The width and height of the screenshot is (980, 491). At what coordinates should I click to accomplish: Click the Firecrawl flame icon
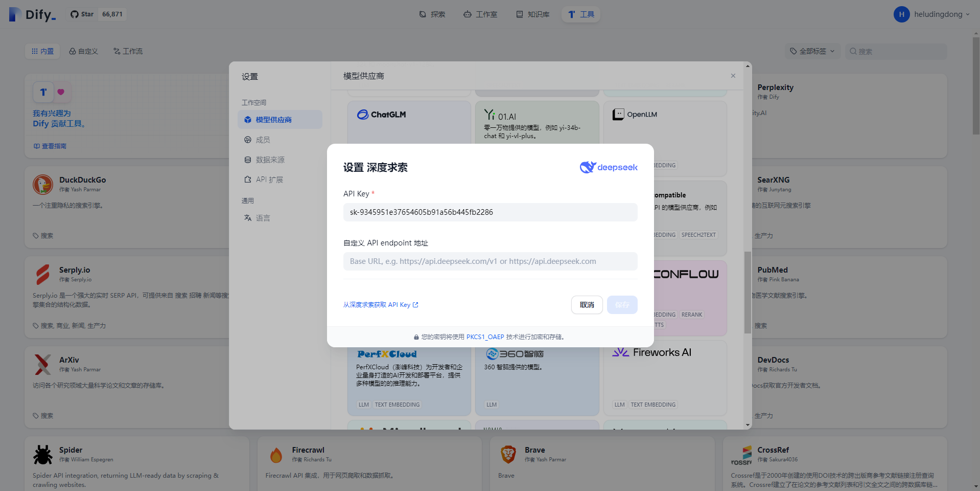click(276, 455)
